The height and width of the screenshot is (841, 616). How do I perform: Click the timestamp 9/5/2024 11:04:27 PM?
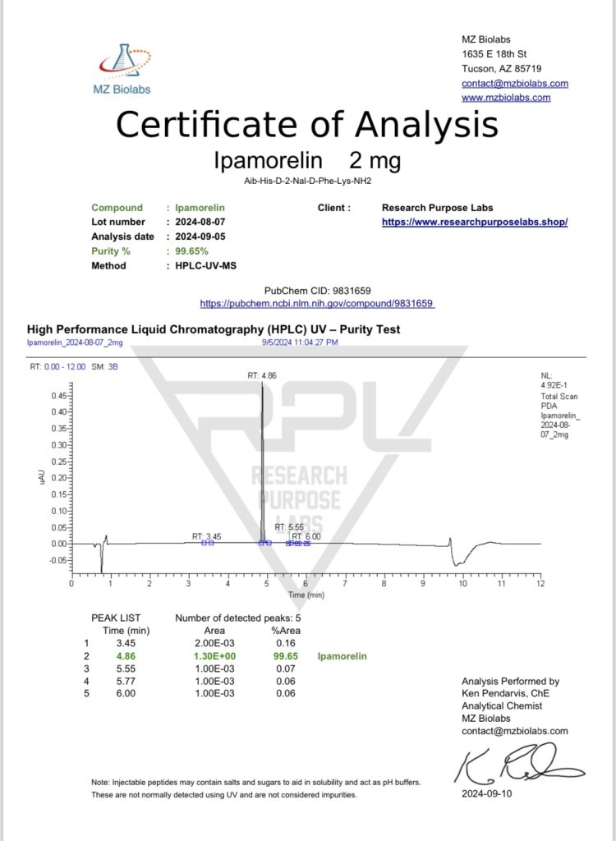[300, 342]
